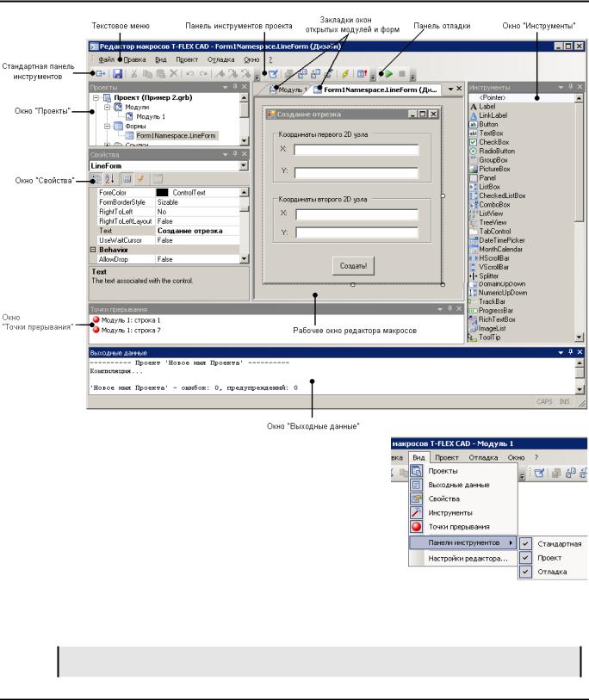Pin the Проекты panel with pushpin
Image resolution: width=589 pixels, height=700 pixels.
tap(235, 87)
